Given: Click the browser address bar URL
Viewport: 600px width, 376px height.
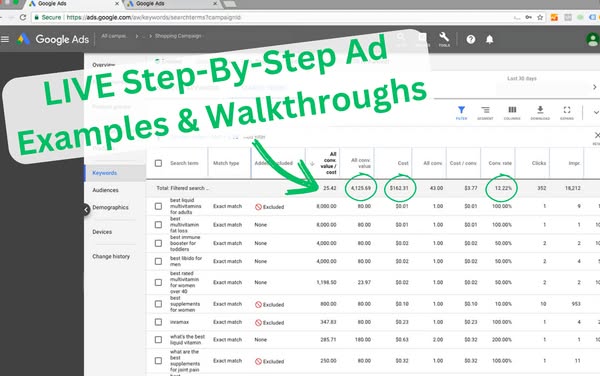Looking at the screenshot, I should 153,17.
